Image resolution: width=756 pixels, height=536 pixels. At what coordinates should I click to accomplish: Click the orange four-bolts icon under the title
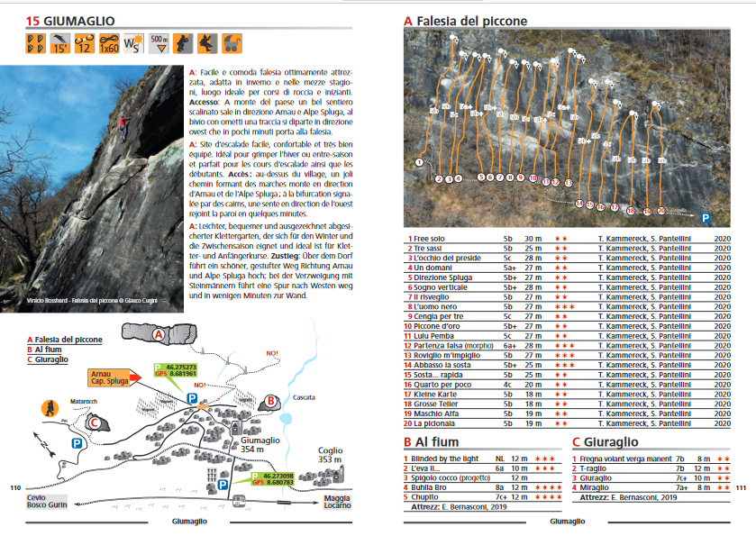pyautogui.click(x=35, y=43)
